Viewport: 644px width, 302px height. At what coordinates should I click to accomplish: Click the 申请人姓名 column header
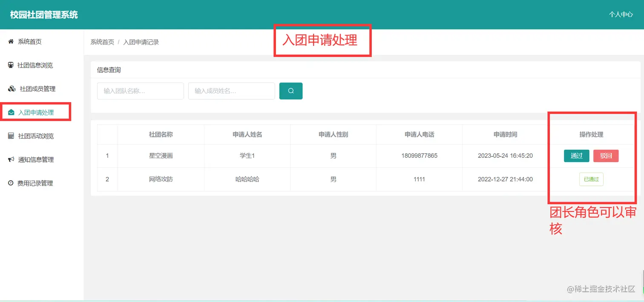(x=247, y=134)
